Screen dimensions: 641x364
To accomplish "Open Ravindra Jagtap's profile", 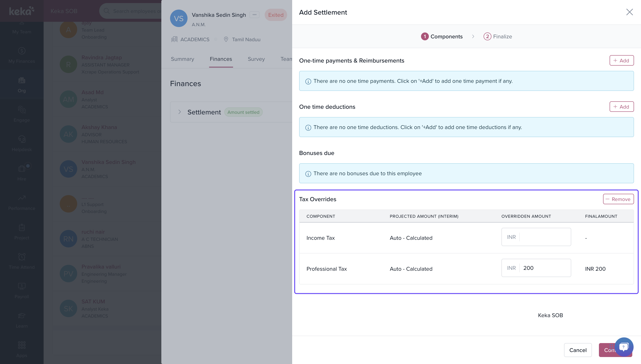I will (102, 57).
